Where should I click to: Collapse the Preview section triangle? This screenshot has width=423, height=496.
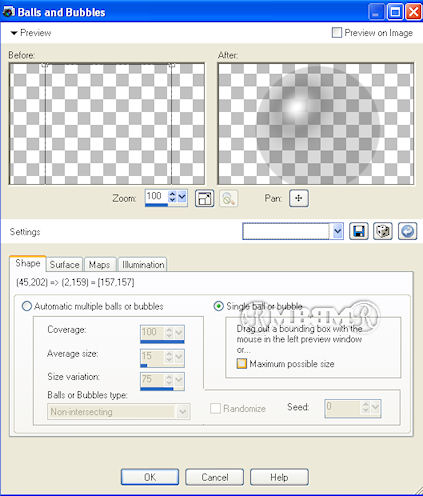point(14,33)
